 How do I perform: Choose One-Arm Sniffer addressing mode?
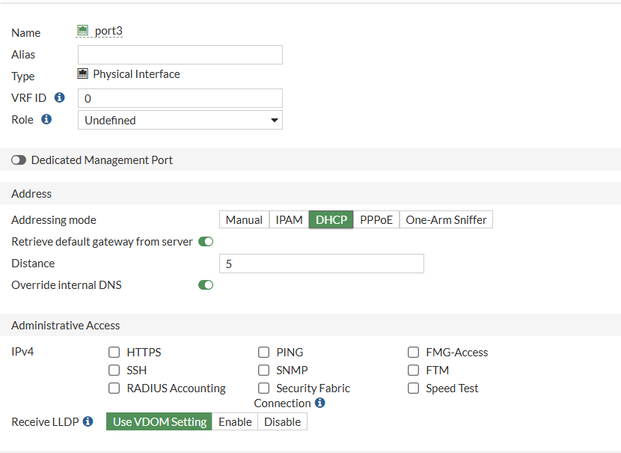point(446,220)
